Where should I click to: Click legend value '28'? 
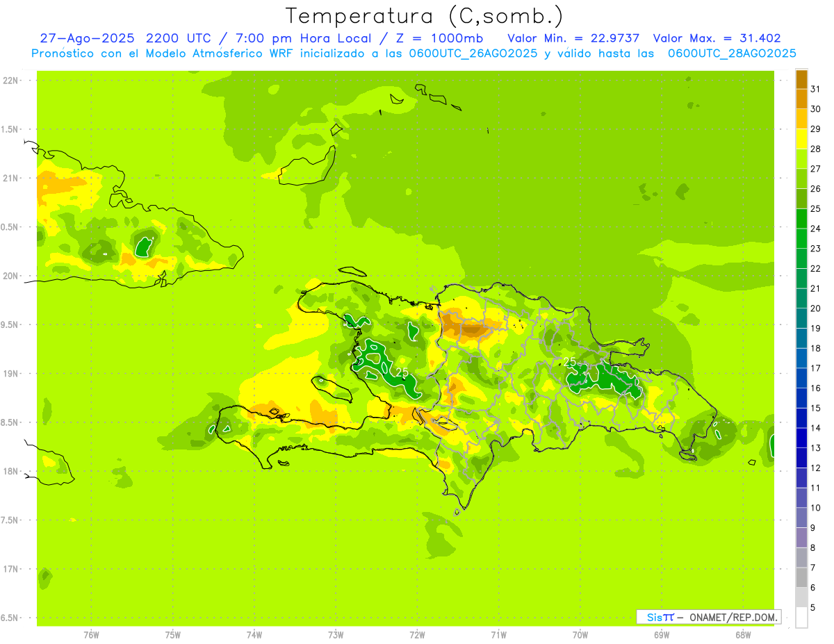pos(815,149)
